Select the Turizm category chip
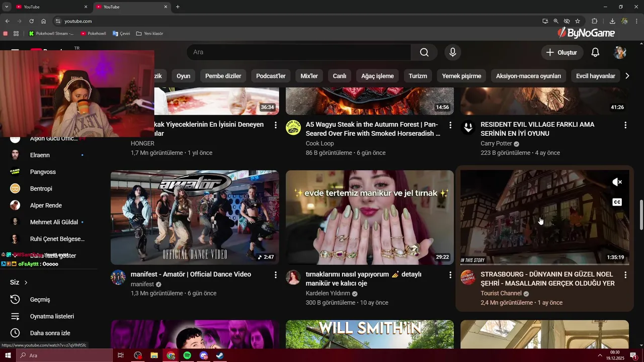Viewport: 644px width, 362px height. (x=418, y=76)
